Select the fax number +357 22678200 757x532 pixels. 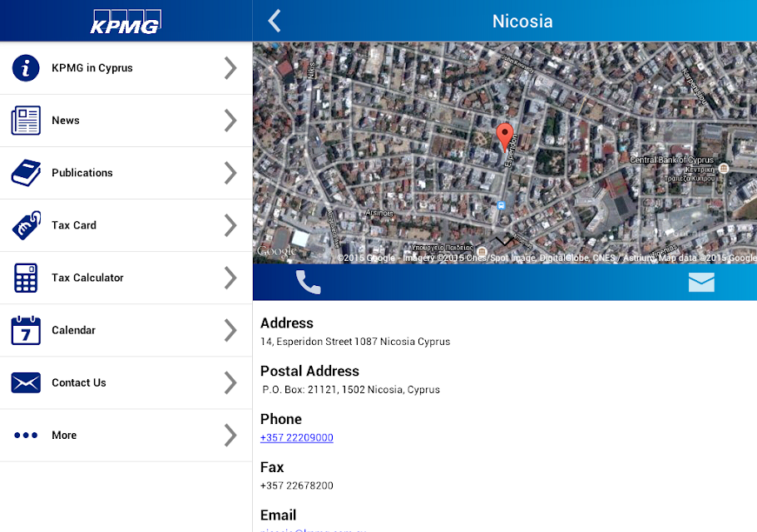[x=296, y=485]
